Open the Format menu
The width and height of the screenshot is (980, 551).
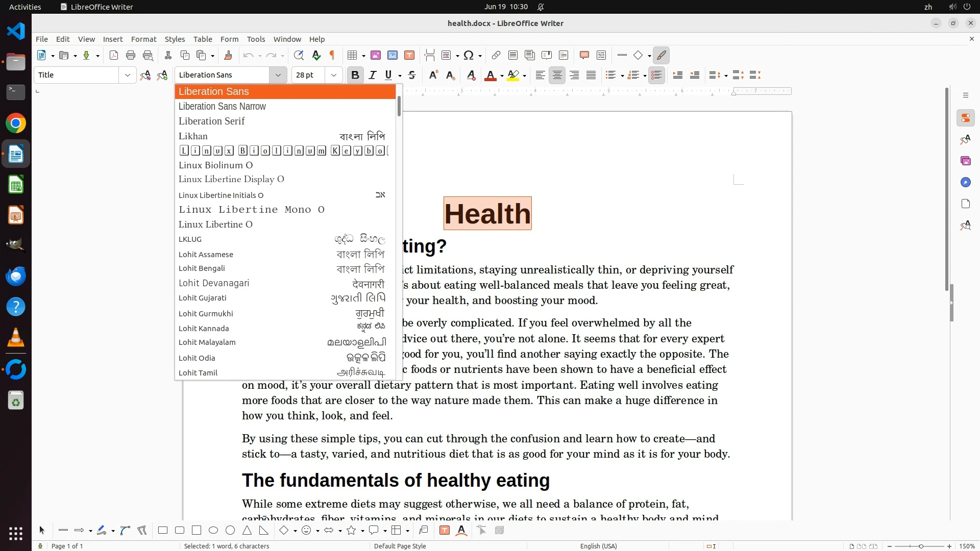[143, 39]
